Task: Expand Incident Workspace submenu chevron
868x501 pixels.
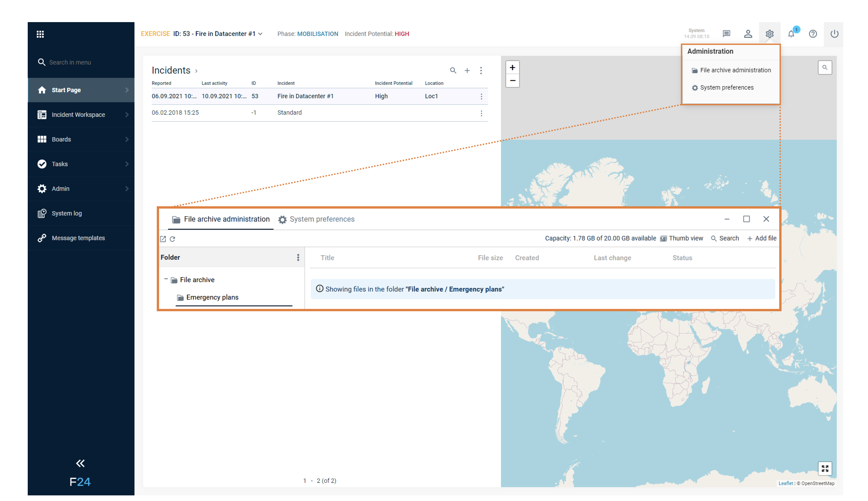Action: [x=127, y=115]
